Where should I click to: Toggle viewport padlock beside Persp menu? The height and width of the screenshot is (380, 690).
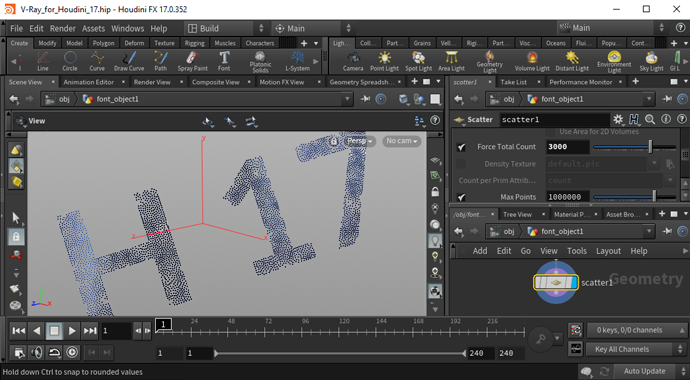coord(334,141)
